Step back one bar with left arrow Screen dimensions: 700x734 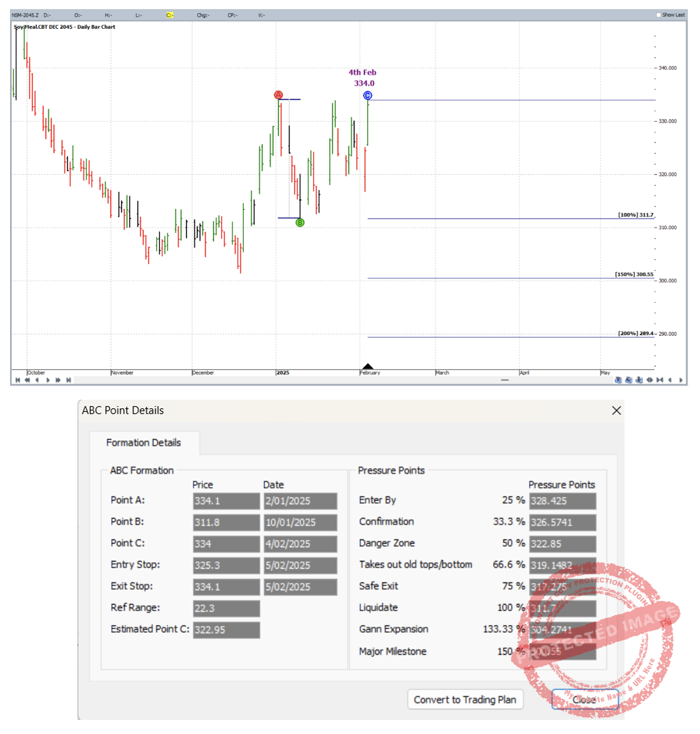point(37,380)
